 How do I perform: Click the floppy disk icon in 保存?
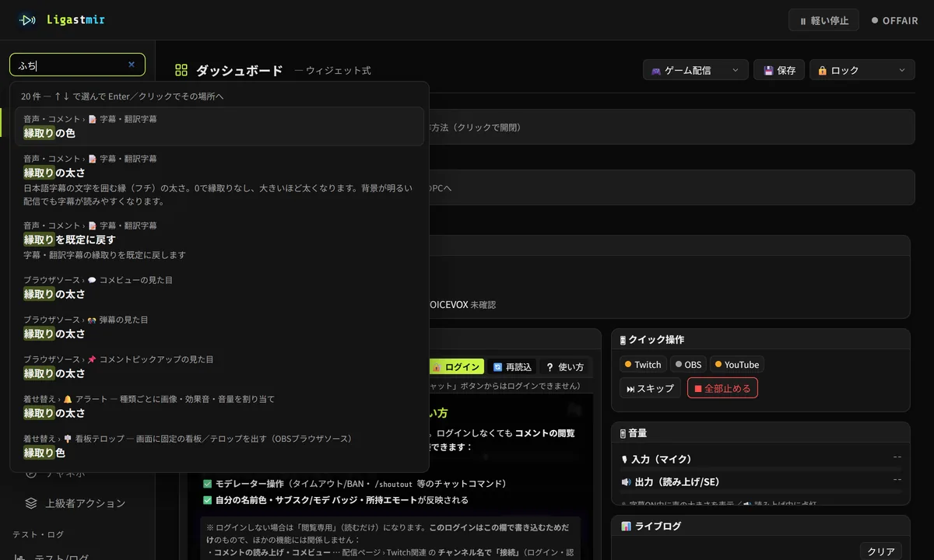(x=768, y=70)
